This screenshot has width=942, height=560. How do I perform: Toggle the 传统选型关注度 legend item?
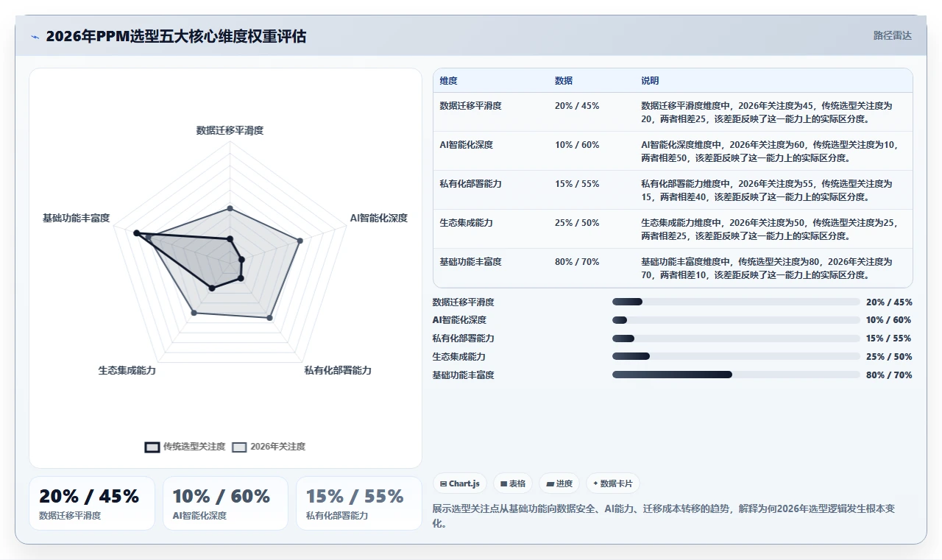(185, 447)
